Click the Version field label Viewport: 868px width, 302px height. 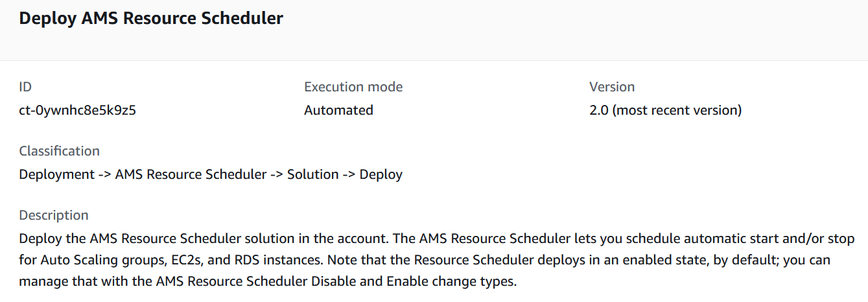pyautogui.click(x=612, y=87)
